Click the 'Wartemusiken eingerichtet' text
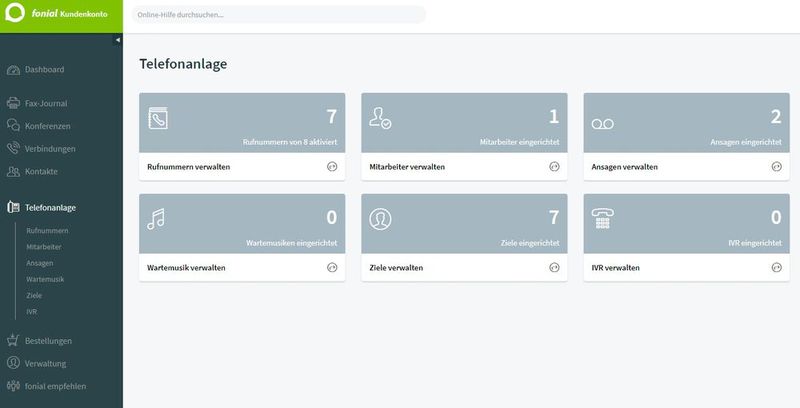The height and width of the screenshot is (408, 800). [x=292, y=243]
